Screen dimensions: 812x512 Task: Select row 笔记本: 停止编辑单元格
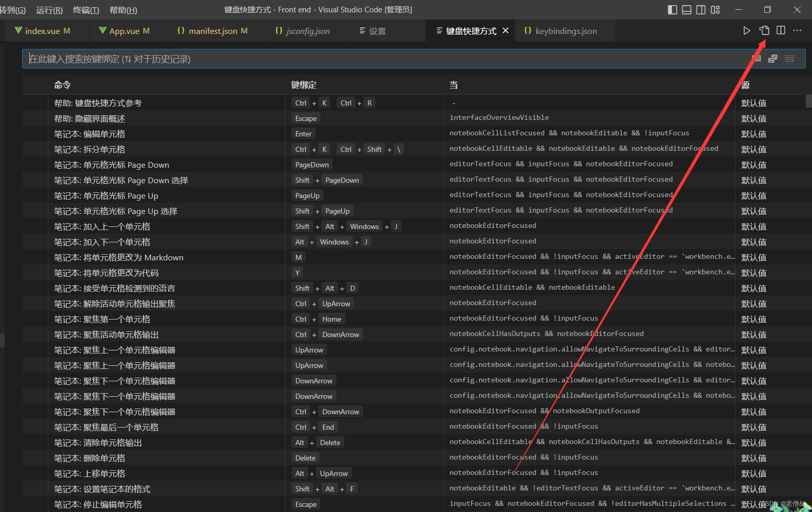point(414,504)
